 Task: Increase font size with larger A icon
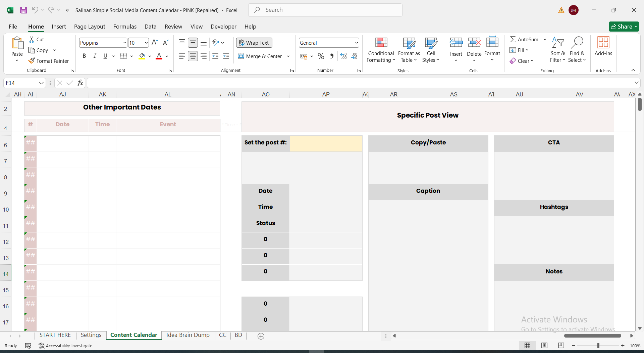[x=155, y=43]
